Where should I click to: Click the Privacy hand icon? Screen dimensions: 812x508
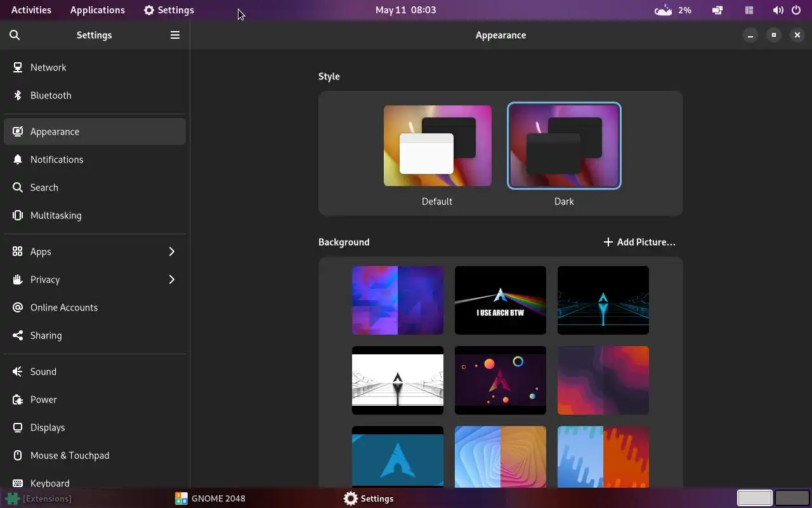click(x=18, y=279)
